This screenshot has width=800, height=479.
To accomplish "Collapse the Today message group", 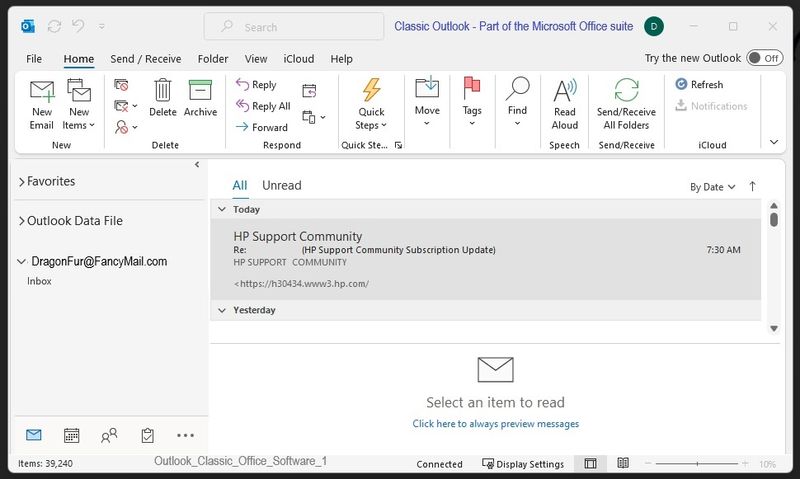I will click(223, 210).
